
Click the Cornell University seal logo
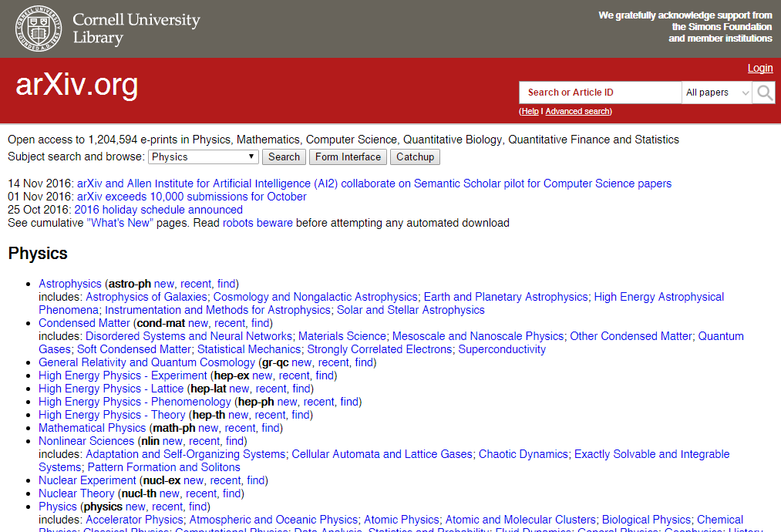click(x=39, y=29)
